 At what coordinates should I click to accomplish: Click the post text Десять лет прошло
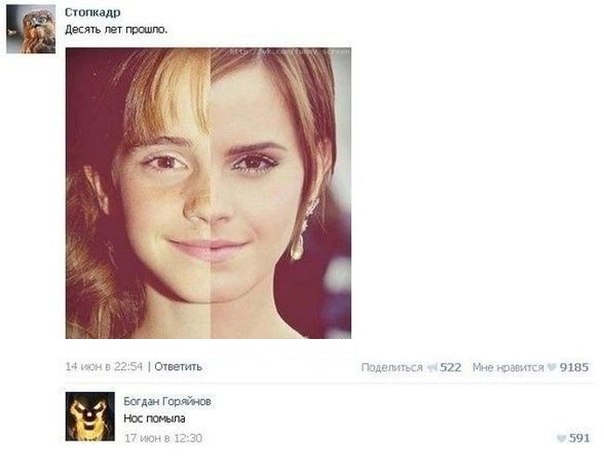click(x=116, y=30)
